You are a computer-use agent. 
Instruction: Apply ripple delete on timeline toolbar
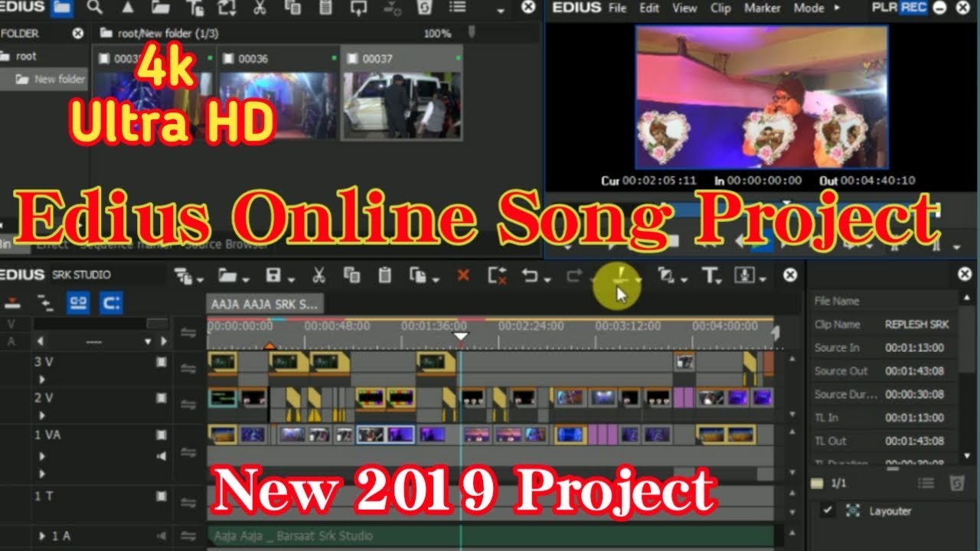498,276
